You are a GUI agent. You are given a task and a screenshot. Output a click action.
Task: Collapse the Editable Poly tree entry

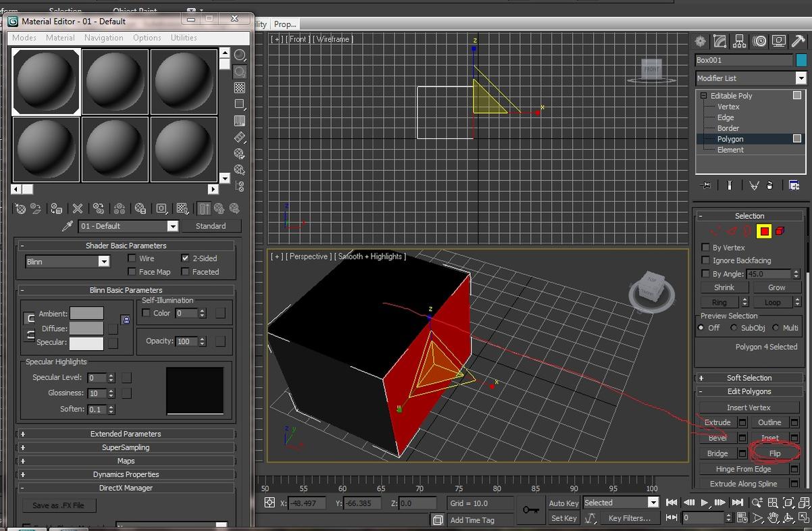click(x=703, y=95)
